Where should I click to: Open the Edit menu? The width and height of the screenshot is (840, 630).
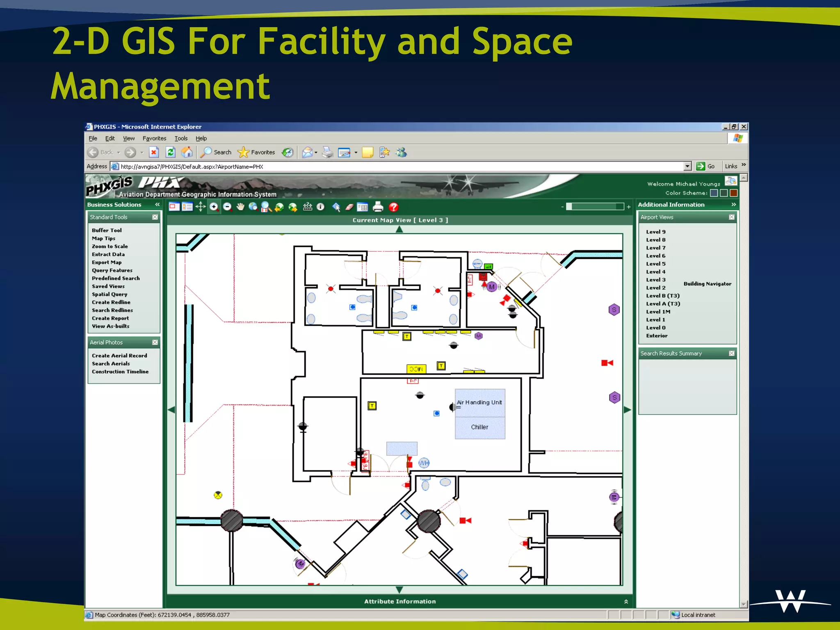coord(110,138)
